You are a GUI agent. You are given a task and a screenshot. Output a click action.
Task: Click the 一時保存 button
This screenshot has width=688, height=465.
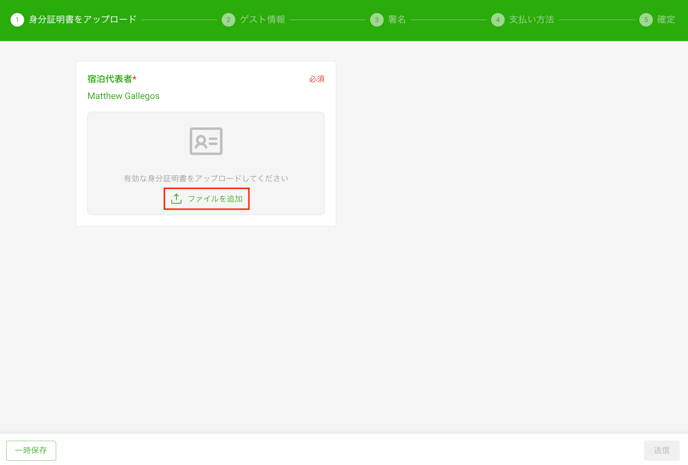[x=31, y=451]
